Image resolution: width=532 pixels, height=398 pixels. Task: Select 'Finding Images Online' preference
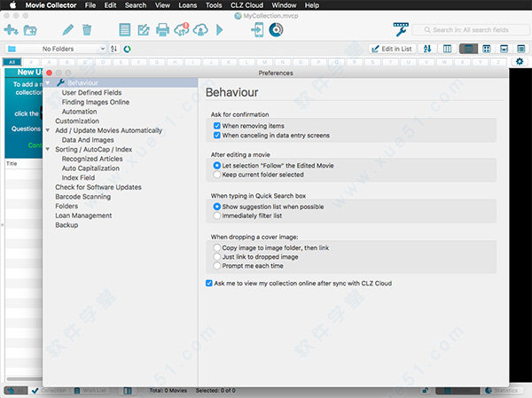coord(96,102)
